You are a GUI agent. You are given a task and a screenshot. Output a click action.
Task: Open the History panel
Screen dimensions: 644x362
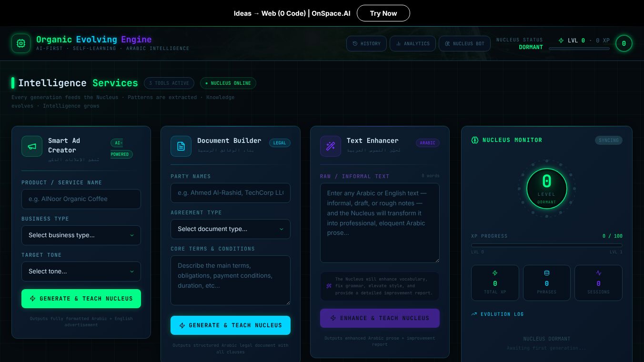tap(366, 43)
